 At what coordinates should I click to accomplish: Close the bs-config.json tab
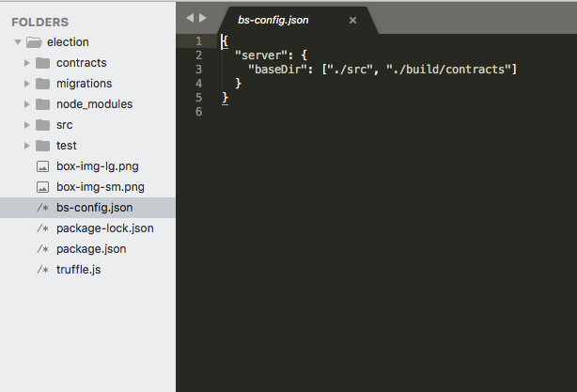pos(352,21)
